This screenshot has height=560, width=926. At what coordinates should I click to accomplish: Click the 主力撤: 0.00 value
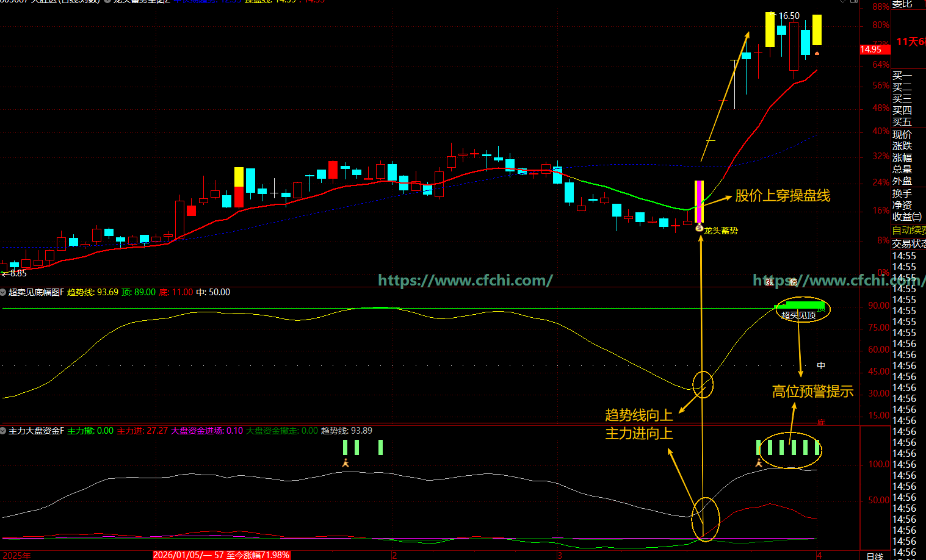(x=90, y=431)
